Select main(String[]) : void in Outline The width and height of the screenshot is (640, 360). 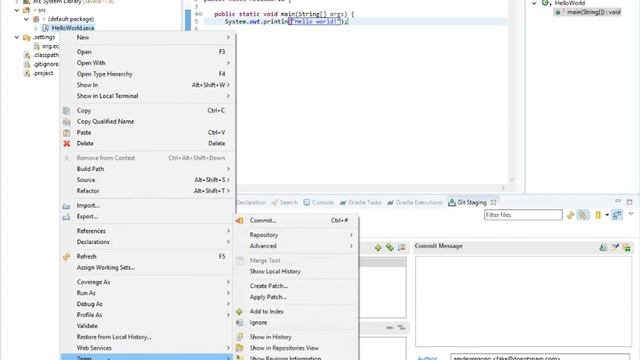point(588,12)
